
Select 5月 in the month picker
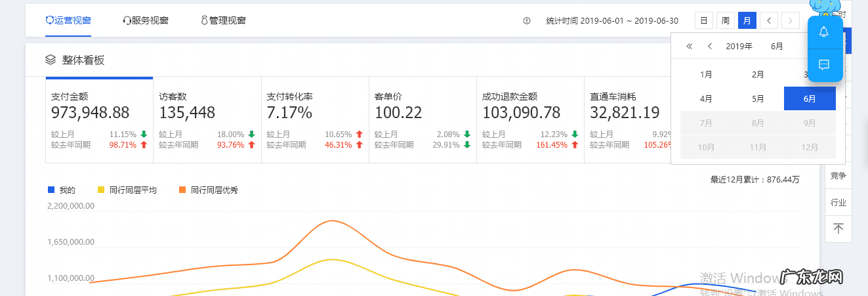pos(758,99)
